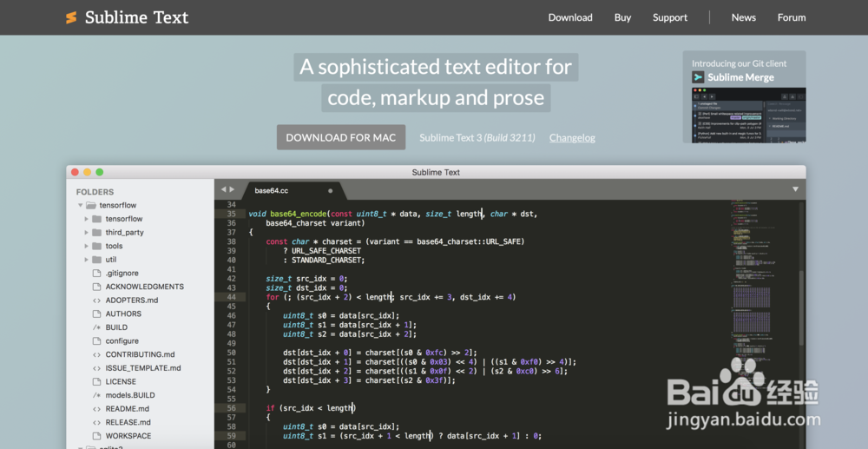The height and width of the screenshot is (449, 868).
Task: Click the unsaved dot on base64.cc tab
Action: click(331, 190)
